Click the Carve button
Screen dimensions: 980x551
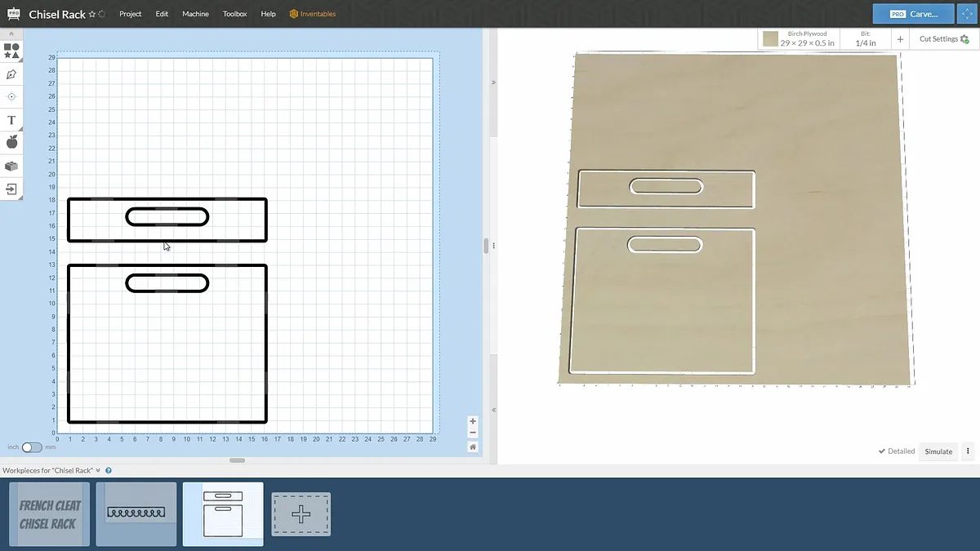(x=912, y=14)
